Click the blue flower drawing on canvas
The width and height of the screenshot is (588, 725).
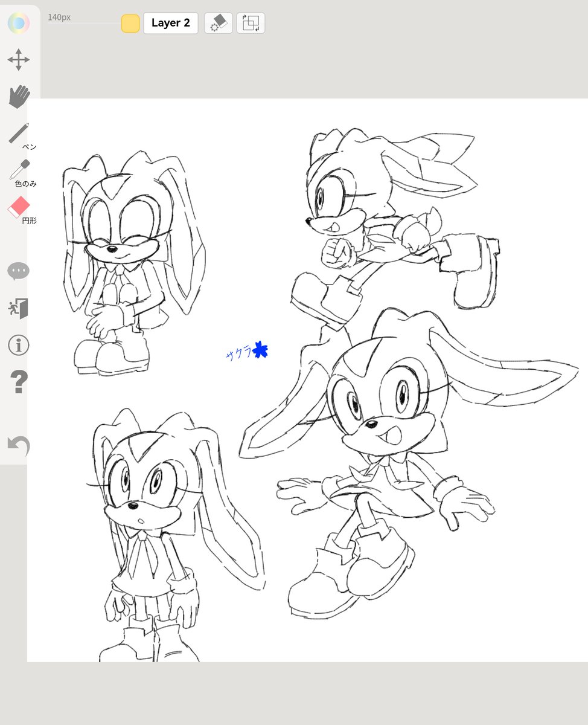click(x=260, y=350)
